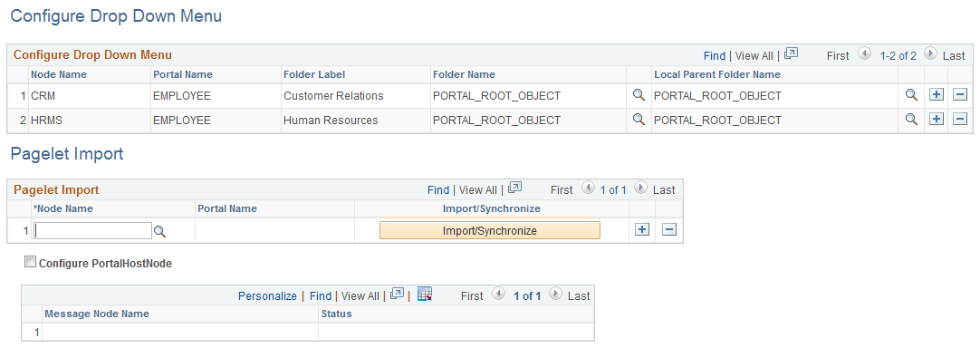
Task: Open Configure Drop Down Menu grid in new window
Action: pyautogui.click(x=791, y=53)
